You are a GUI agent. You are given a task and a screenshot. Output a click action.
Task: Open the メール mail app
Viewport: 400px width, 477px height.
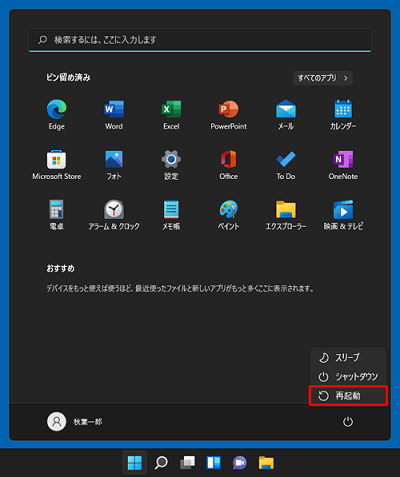click(x=286, y=115)
